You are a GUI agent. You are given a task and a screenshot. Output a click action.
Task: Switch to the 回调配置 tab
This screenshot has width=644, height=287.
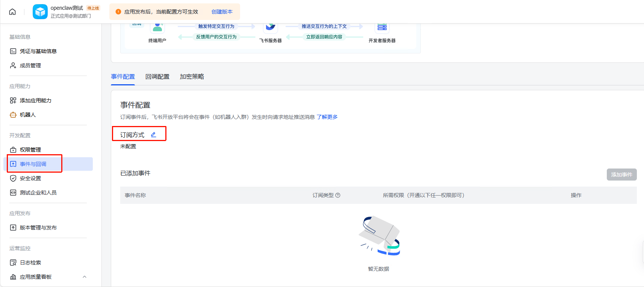[x=157, y=77]
